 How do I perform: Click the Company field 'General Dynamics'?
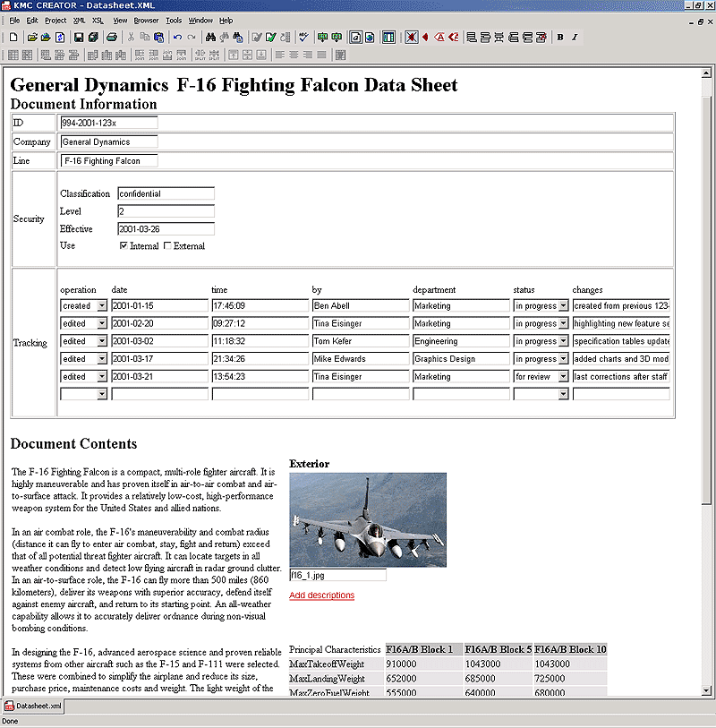click(109, 141)
